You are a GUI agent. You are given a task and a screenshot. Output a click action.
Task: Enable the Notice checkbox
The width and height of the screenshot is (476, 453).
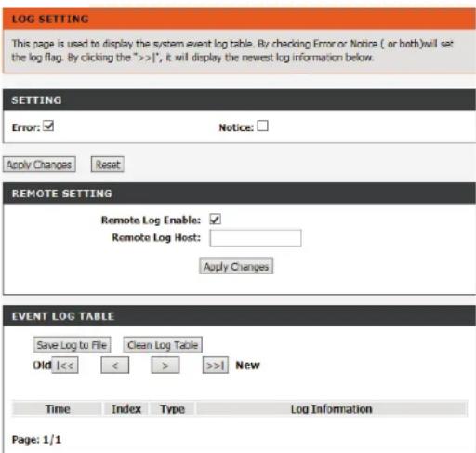click(x=262, y=126)
